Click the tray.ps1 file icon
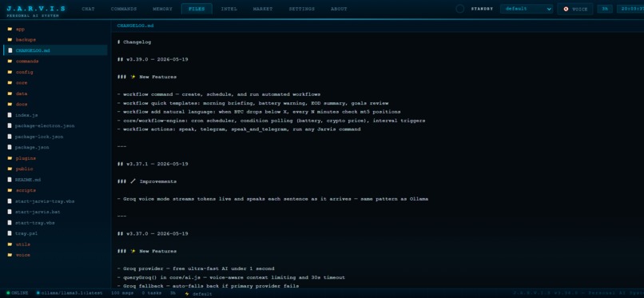Screen dimensions: 644x298 10,233
